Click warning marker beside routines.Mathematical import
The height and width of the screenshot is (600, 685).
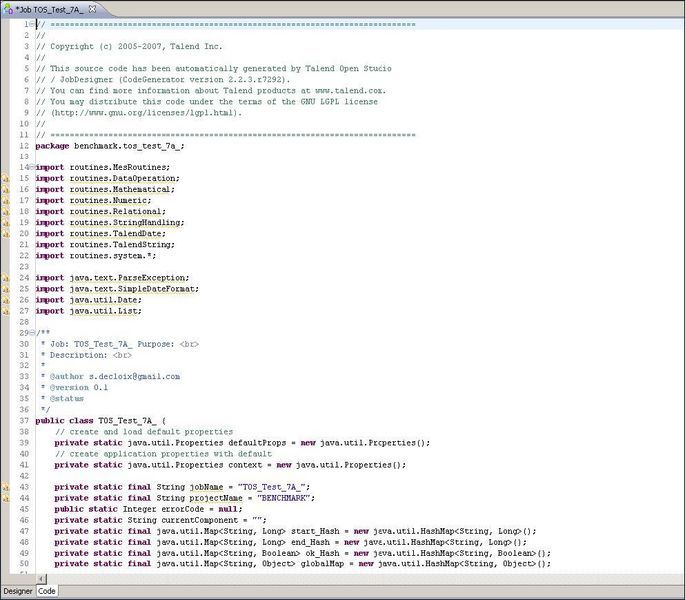(x=4, y=189)
